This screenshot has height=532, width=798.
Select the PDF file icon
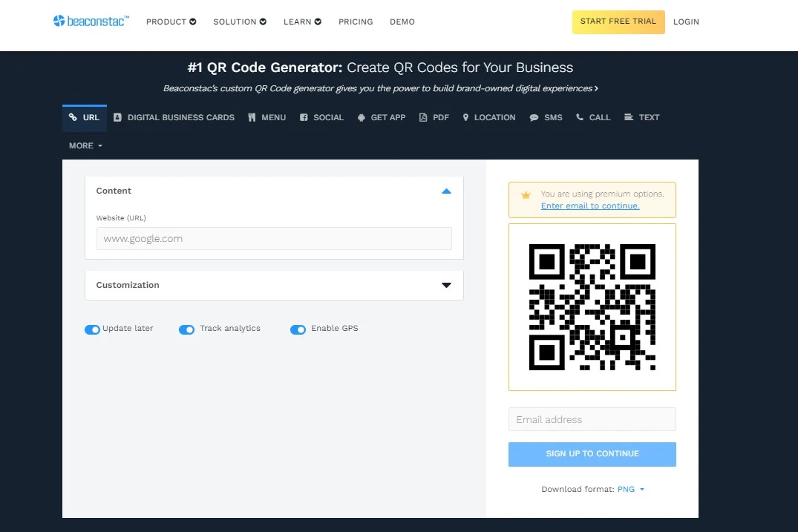[x=423, y=117]
